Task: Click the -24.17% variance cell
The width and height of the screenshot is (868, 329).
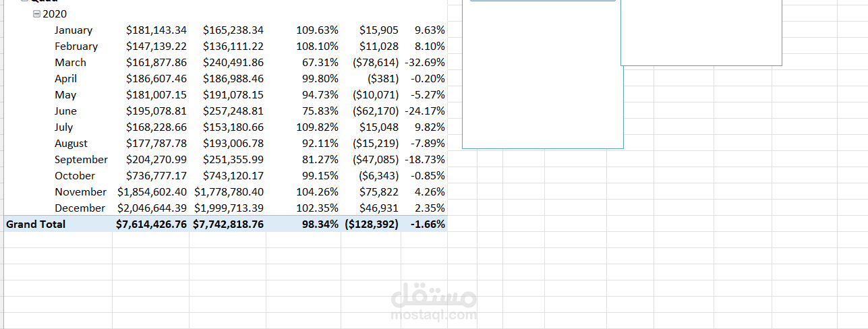Action: click(425, 111)
